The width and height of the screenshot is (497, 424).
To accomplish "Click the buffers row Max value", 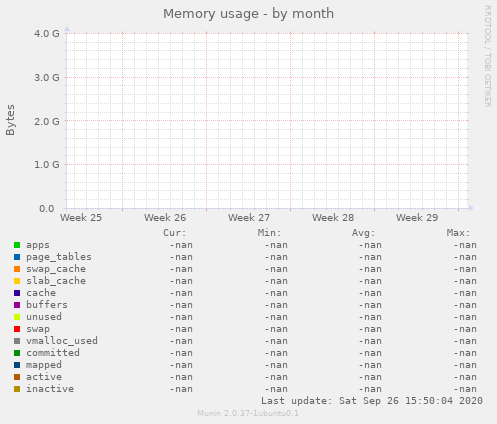I will pos(465,305).
